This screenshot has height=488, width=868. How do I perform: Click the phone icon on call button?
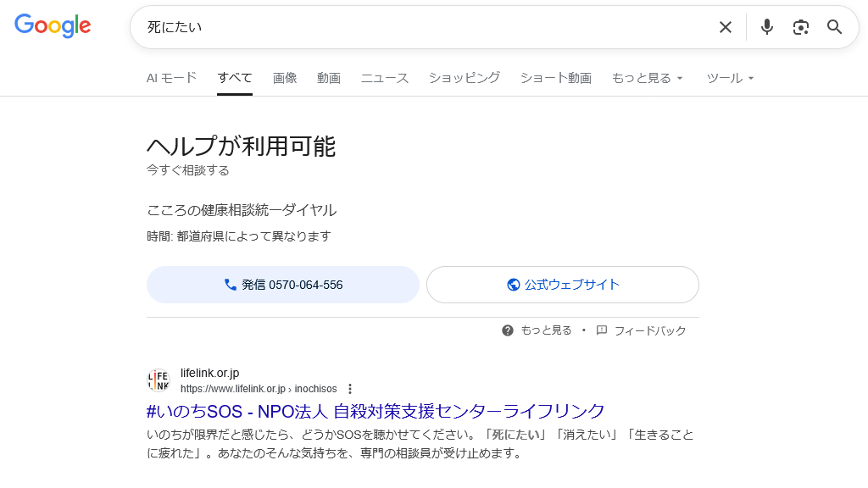[x=231, y=285]
